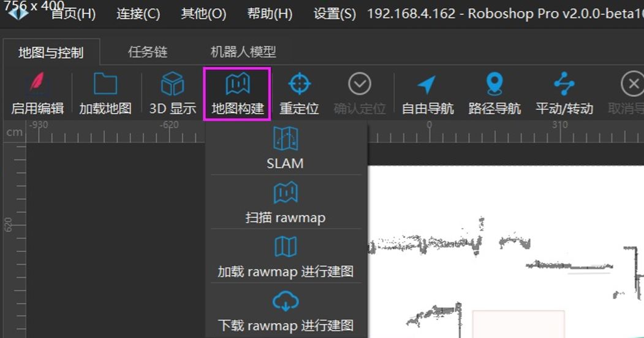Image resolution: width=644 pixels, height=338 pixels.
Task: Click the cm ruler unit label
Action: click(14, 132)
